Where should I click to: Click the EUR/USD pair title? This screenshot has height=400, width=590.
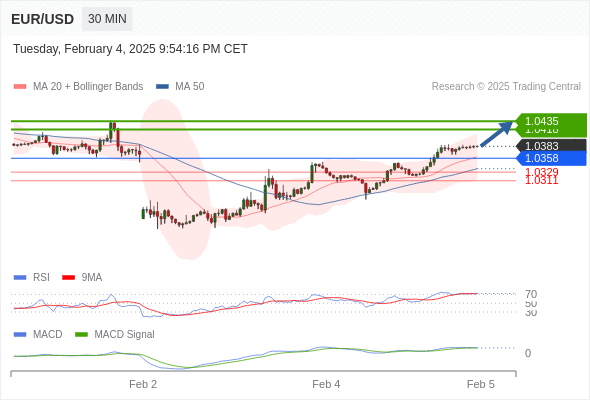pos(43,19)
